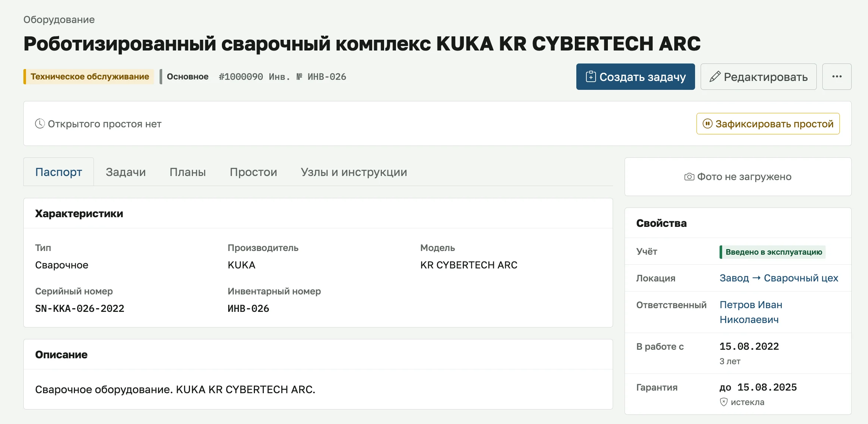
Task: Click warranty date до 15.08.2025
Action: (x=758, y=388)
